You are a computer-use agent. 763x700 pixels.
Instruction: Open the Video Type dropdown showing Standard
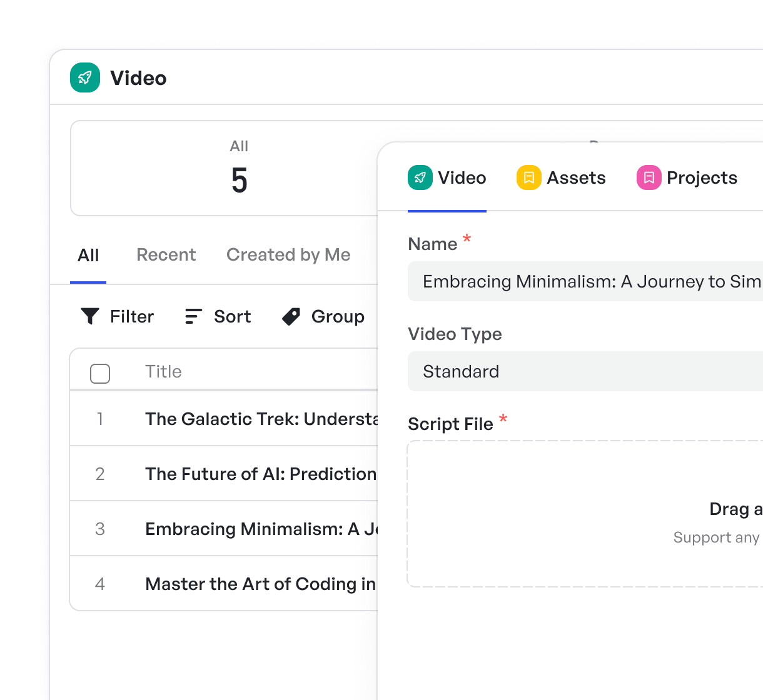[x=585, y=371]
